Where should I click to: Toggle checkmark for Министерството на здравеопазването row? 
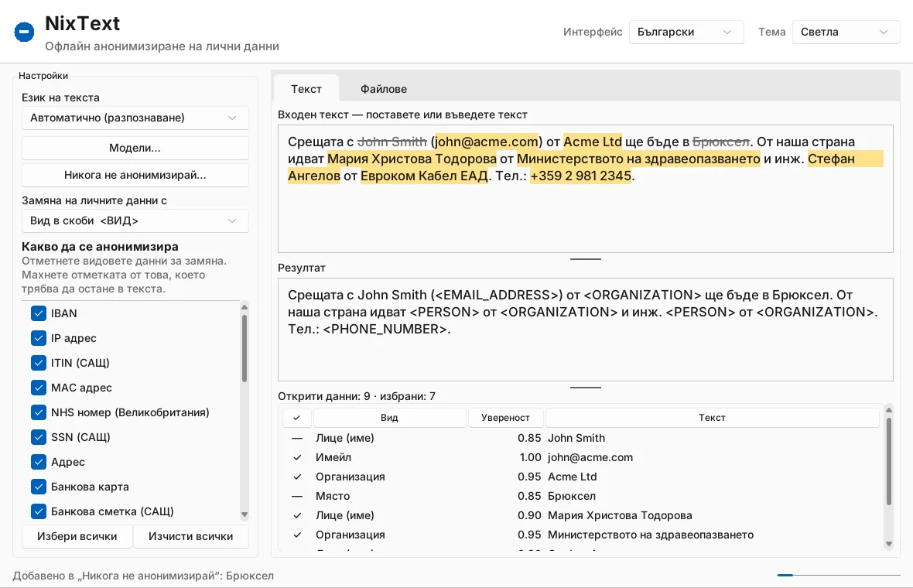(x=297, y=535)
